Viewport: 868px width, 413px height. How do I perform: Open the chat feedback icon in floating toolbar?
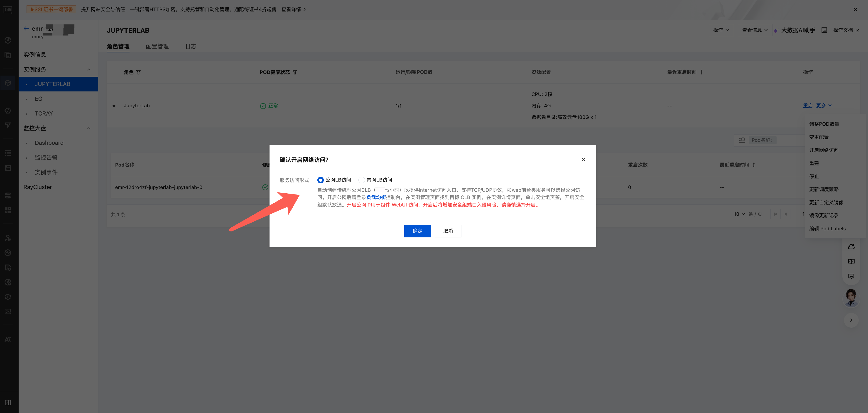point(851,276)
